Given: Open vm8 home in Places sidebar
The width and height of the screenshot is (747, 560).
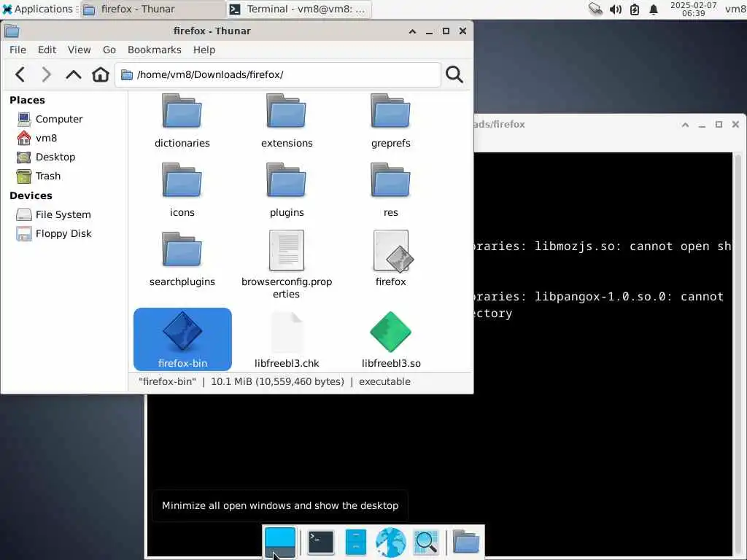Looking at the screenshot, I should [x=46, y=138].
